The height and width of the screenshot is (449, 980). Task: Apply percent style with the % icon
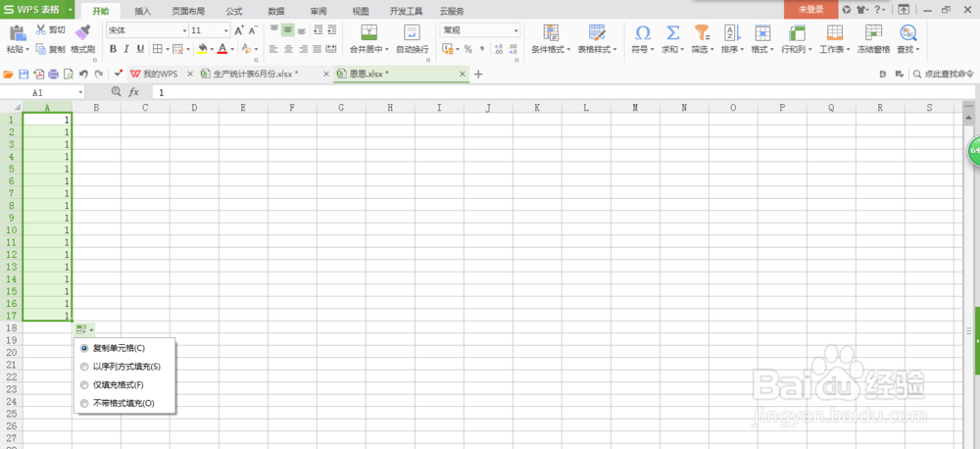coord(467,49)
